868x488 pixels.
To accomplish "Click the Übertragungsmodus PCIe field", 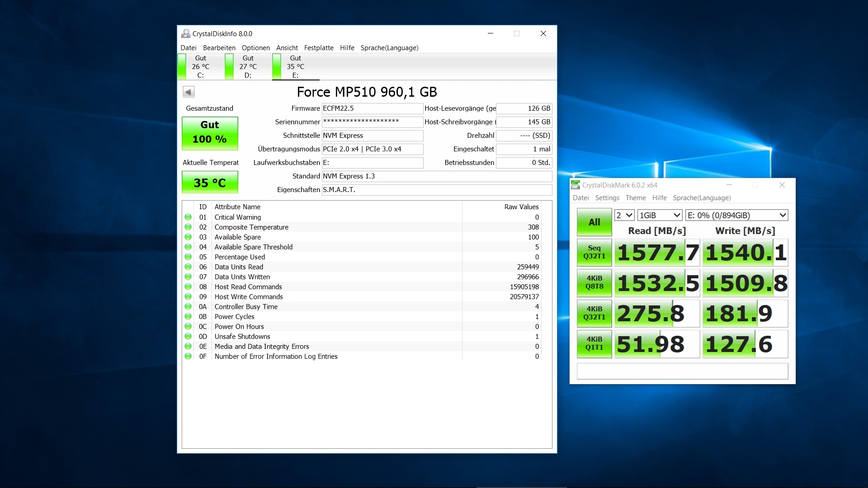I will coord(373,149).
